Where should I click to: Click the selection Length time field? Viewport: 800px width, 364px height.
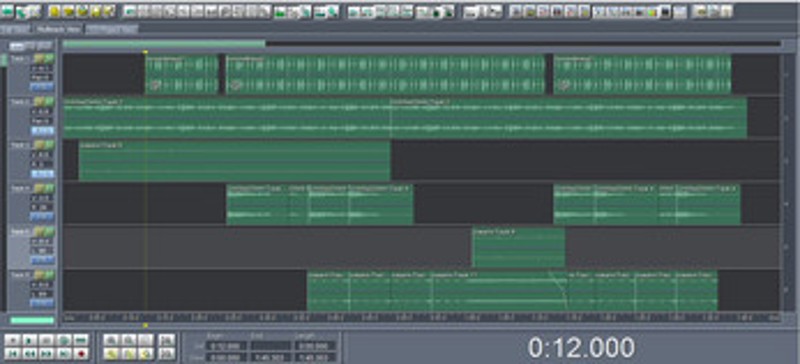(315, 346)
